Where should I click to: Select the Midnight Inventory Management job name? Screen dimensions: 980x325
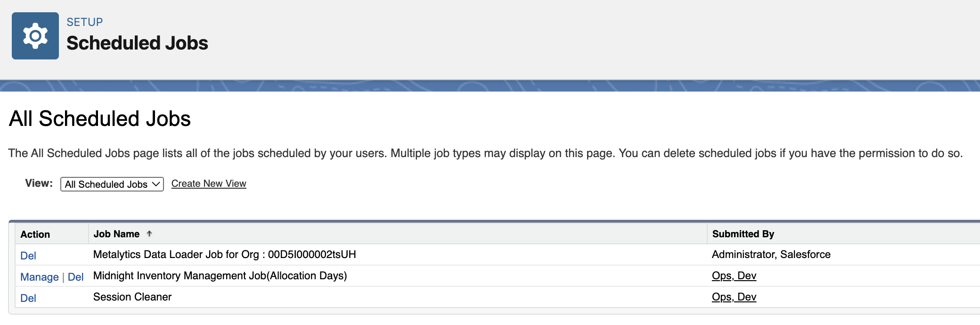[220, 275]
